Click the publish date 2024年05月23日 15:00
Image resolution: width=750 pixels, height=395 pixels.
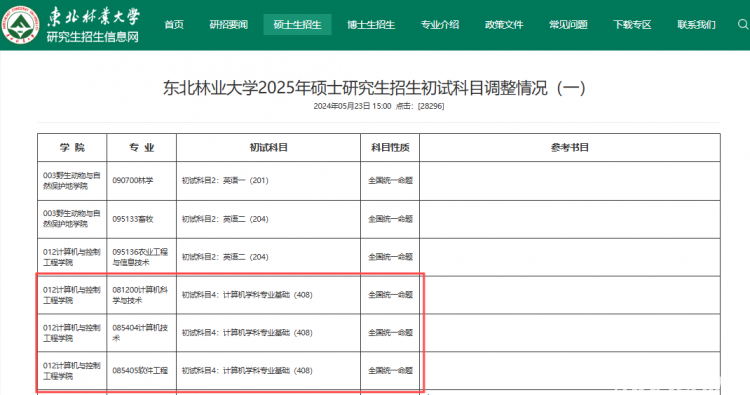pos(352,106)
